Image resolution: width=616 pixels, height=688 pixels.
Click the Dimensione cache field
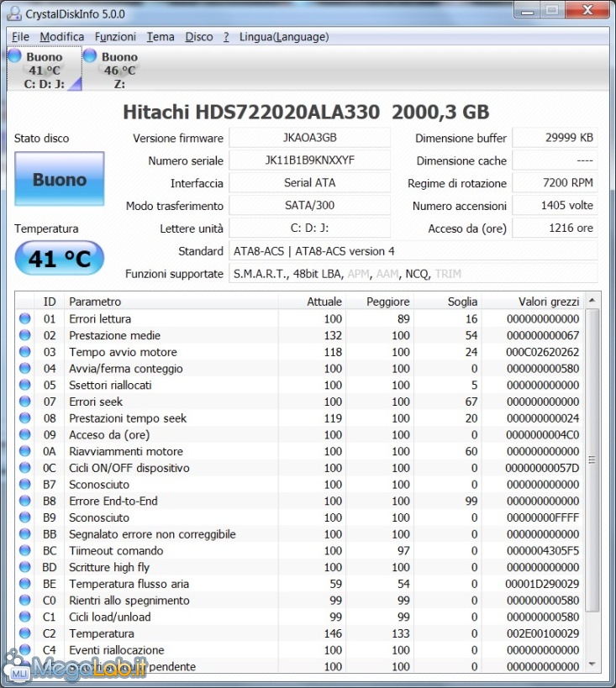tap(555, 160)
